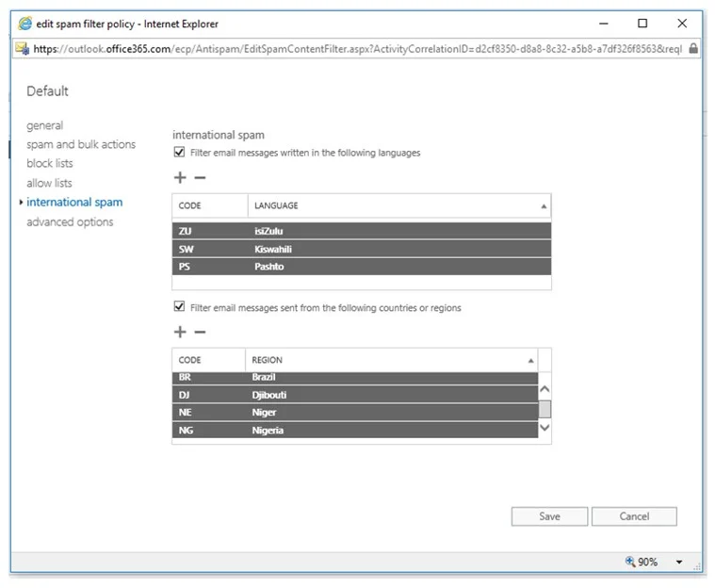The width and height of the screenshot is (715, 588).
Task: Go to the block lists section
Action: (x=49, y=163)
